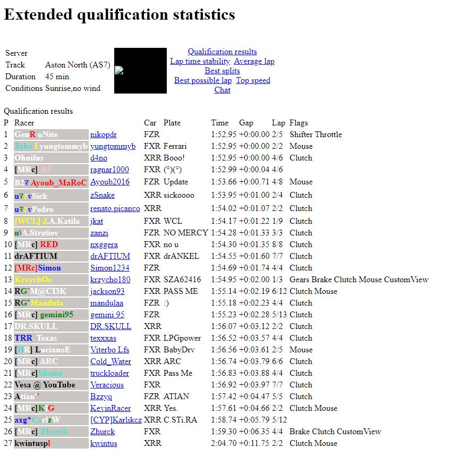
Task: Click the Gap column header
Action: [246, 123]
